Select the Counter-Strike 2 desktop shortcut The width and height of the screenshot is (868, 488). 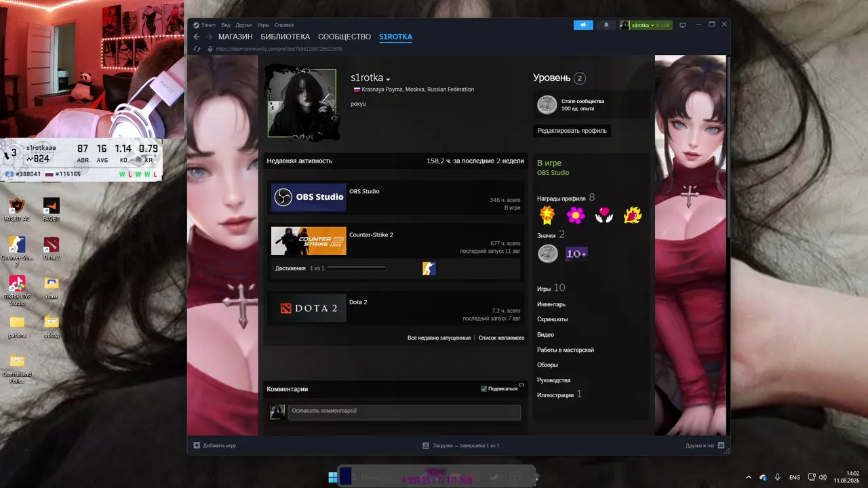click(x=17, y=251)
